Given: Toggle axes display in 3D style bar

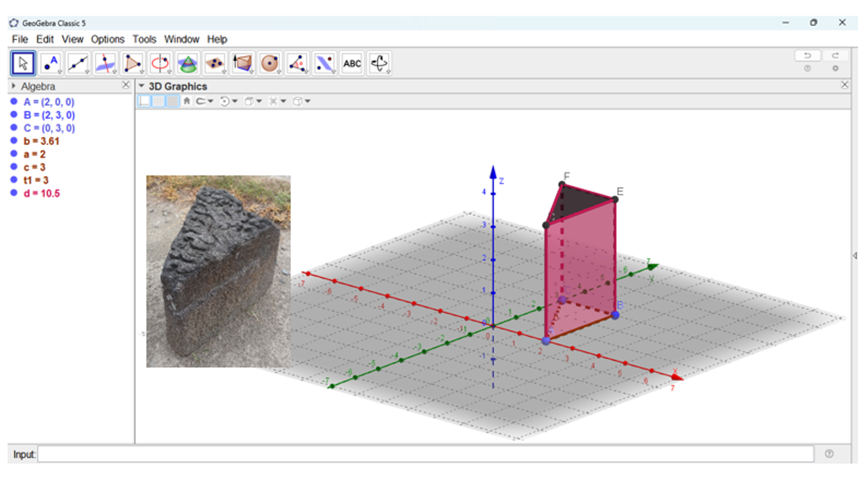Looking at the screenshot, I should (144, 101).
